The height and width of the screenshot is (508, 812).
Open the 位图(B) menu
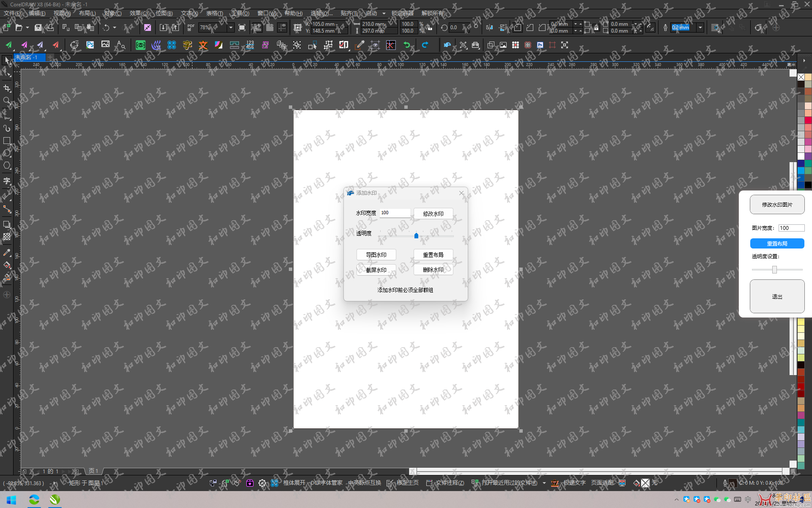164,13
